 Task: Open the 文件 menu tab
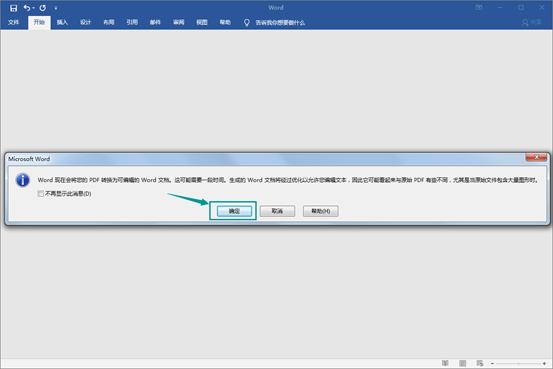[x=13, y=22]
